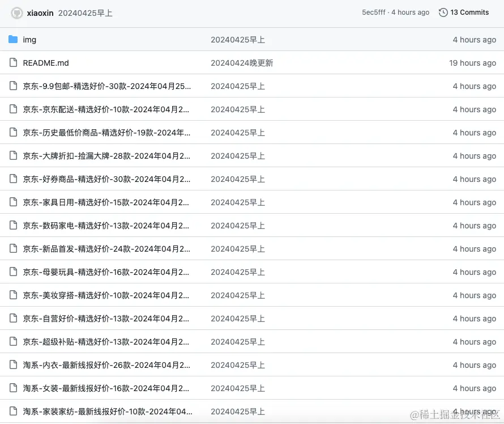Screen dimensions: 504x424
Task: Open commit message in 京东-大牌折扣 row
Action: 238,156
